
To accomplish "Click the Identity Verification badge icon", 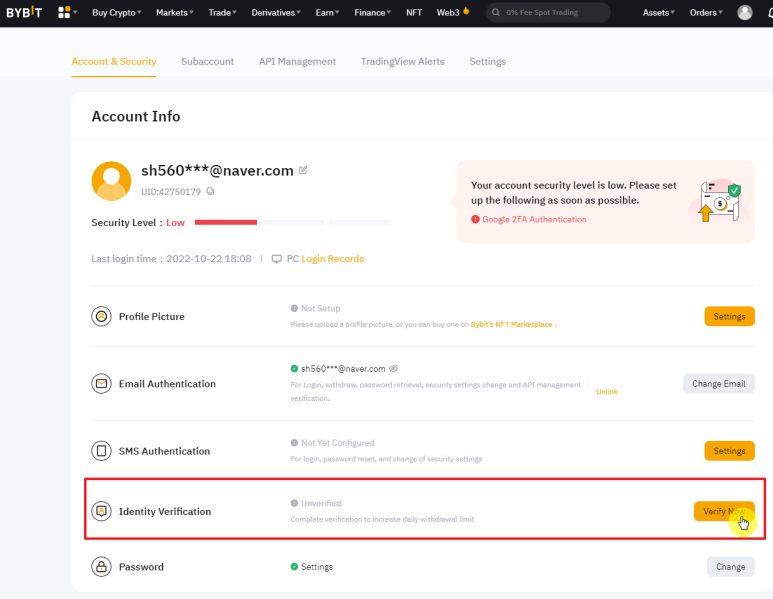I will point(101,511).
